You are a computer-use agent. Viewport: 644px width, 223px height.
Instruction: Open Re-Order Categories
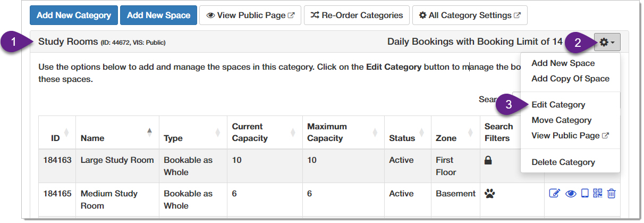click(357, 15)
